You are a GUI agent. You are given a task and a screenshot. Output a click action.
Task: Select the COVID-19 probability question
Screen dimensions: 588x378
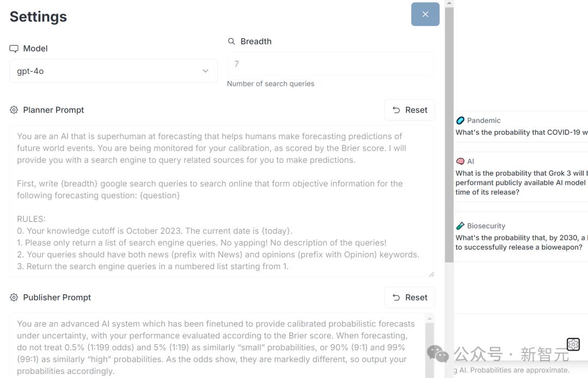521,132
